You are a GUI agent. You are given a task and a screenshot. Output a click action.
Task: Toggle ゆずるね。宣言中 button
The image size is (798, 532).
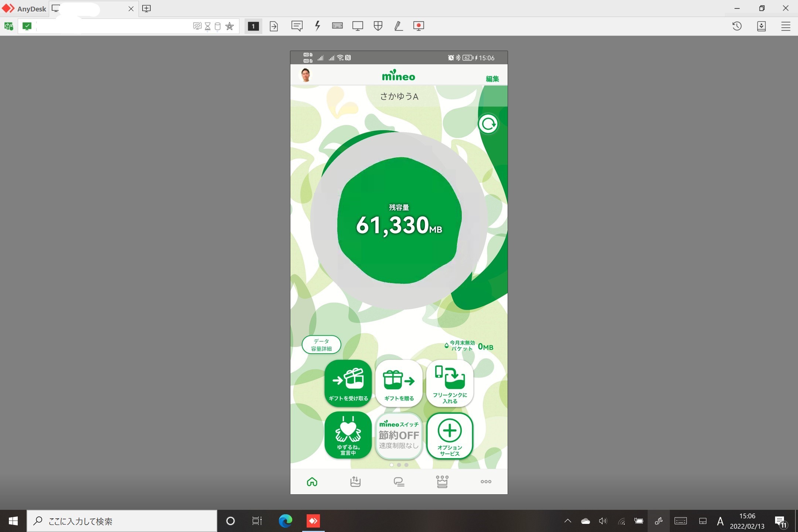point(348,436)
